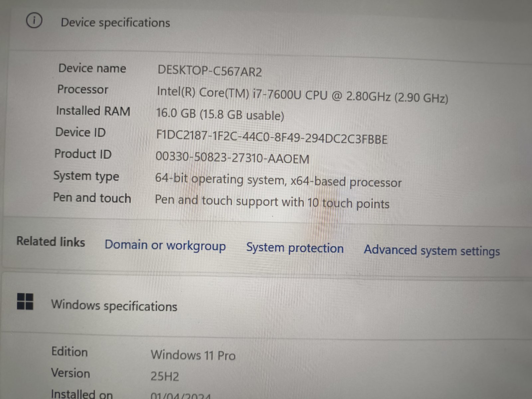532x399 pixels.
Task: Click the Intel Core i7-7600U processor text
Action: point(302,95)
